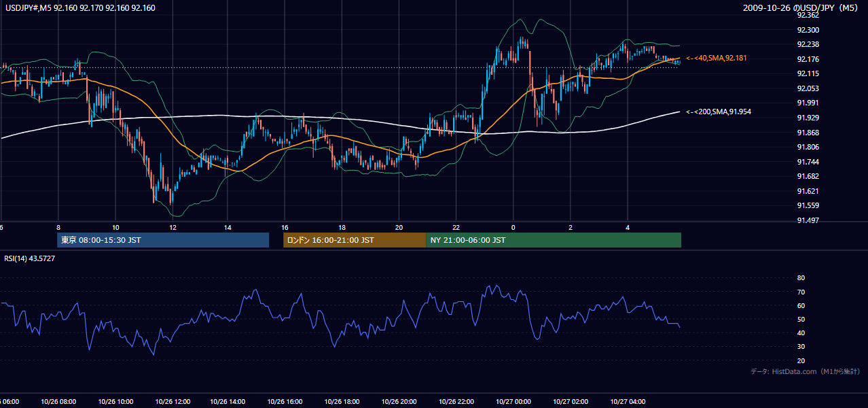Click the 91.497 price axis label

(x=808, y=221)
